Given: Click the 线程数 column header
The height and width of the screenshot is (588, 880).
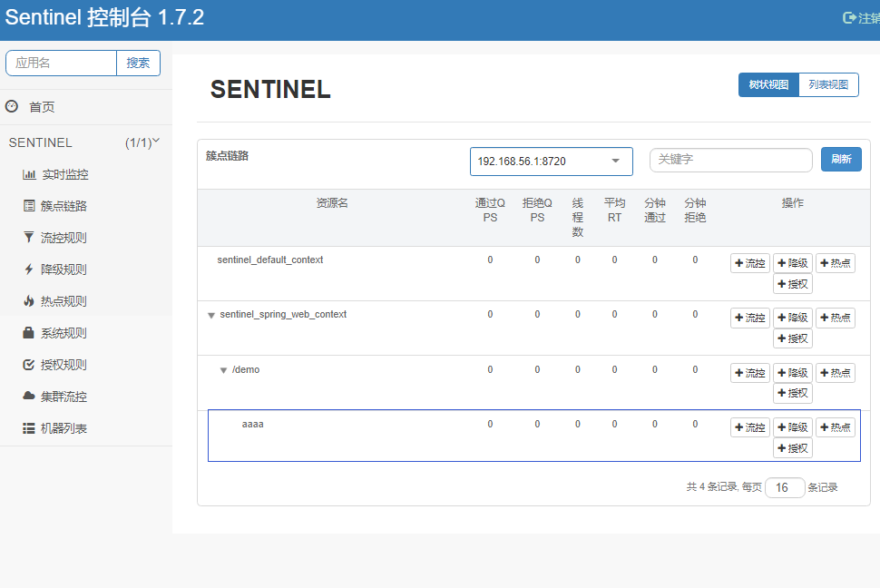Looking at the screenshot, I should tap(578, 218).
